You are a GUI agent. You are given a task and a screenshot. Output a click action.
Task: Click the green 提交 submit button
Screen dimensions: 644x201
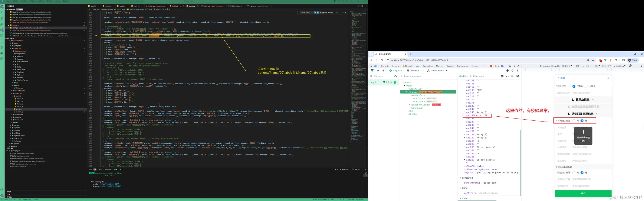coord(583,194)
